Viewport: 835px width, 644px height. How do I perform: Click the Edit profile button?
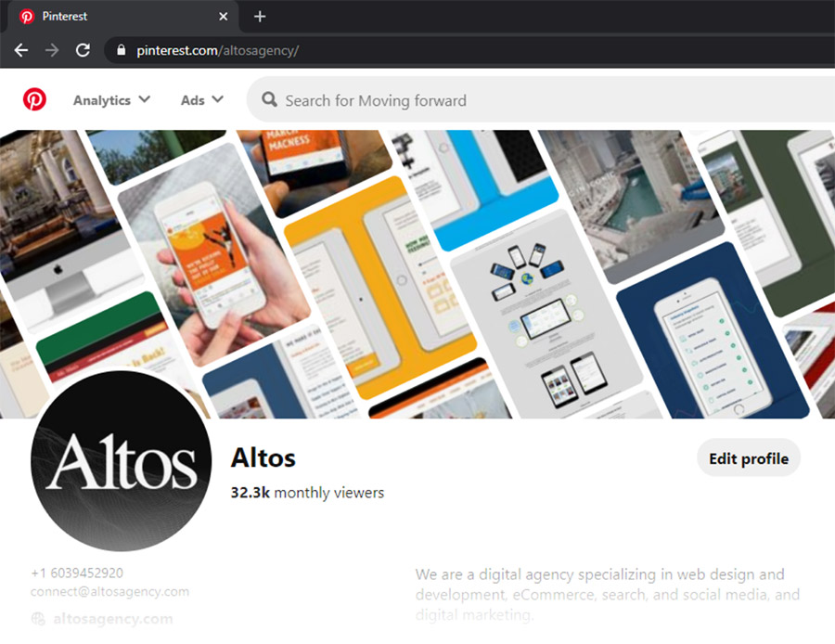(748, 458)
